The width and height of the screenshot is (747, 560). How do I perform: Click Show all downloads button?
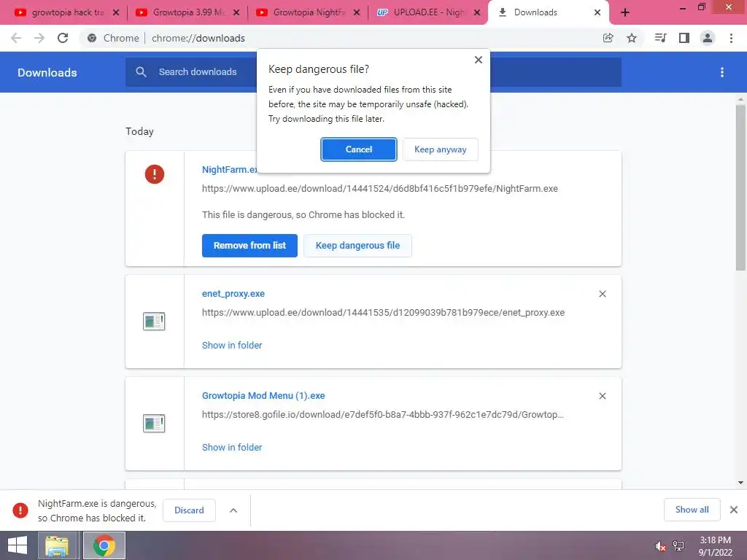tap(692, 510)
